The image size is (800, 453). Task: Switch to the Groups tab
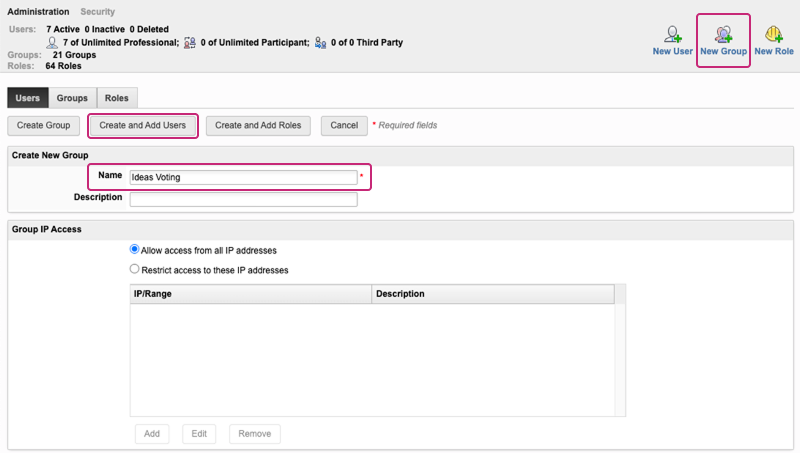coord(72,98)
